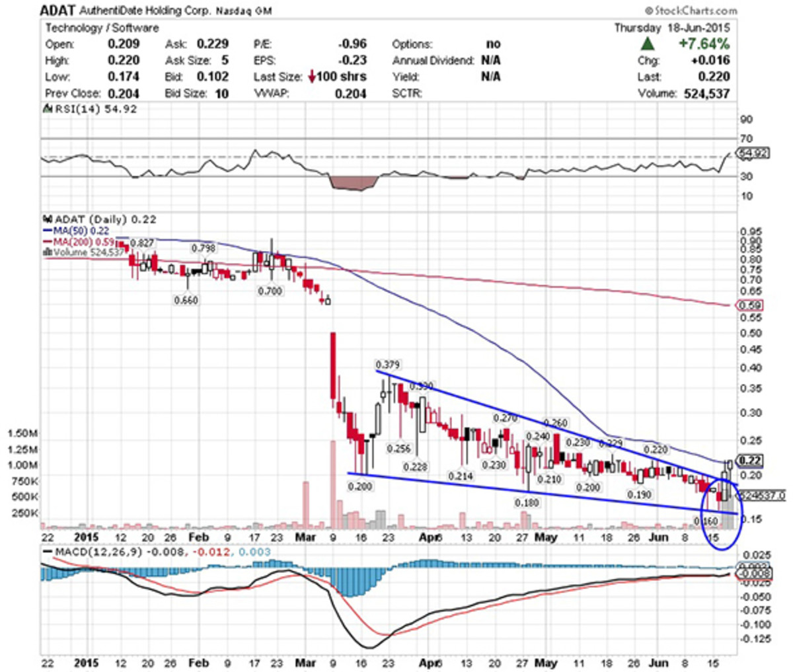Click the Last Size 100 shrs value
Viewport: 793px width, 672px height.
342,77
